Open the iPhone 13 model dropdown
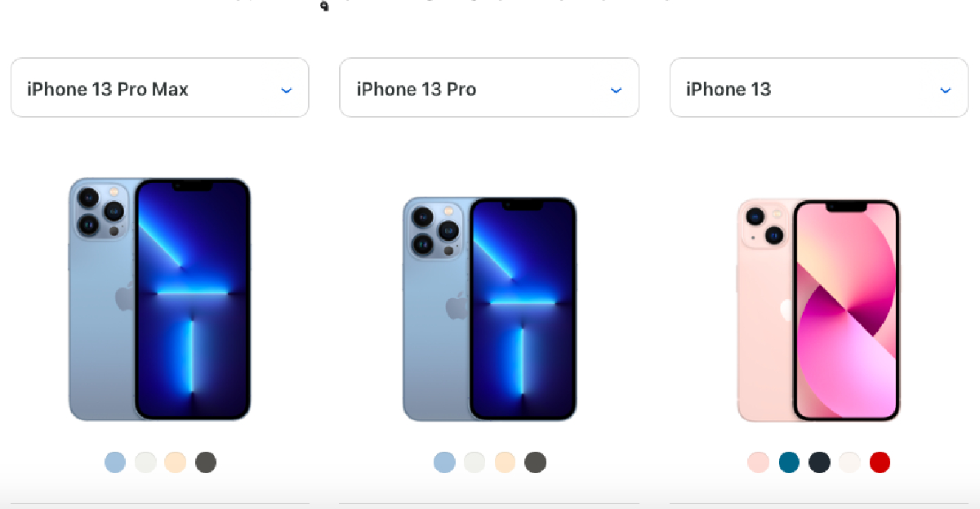The width and height of the screenshot is (980, 509). pos(819,87)
